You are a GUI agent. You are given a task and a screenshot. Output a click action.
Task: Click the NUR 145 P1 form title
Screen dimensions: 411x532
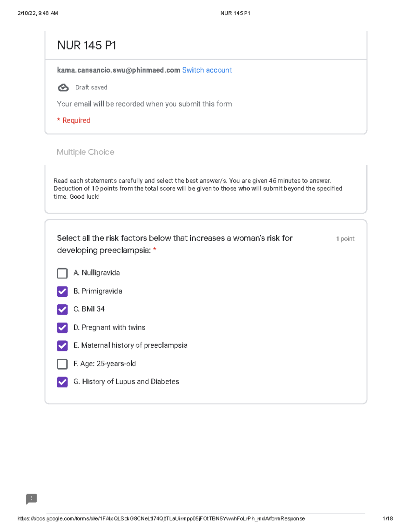(87, 45)
